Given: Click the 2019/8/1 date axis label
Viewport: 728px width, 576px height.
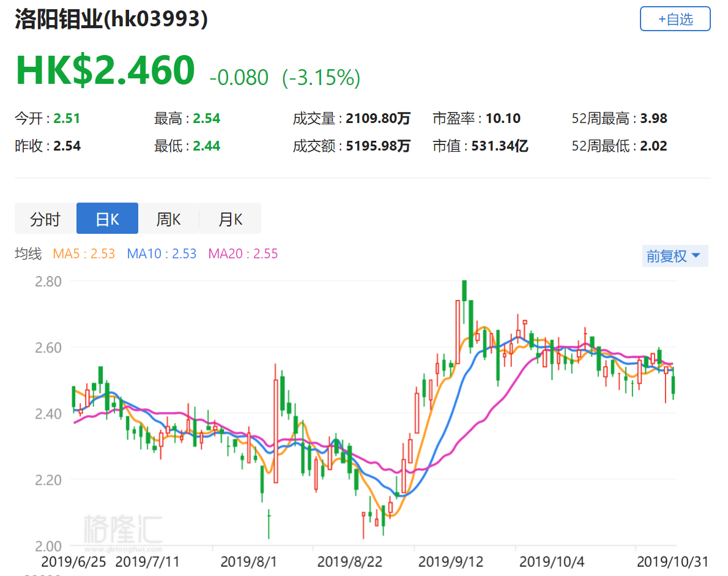Looking at the screenshot, I should point(248,562).
